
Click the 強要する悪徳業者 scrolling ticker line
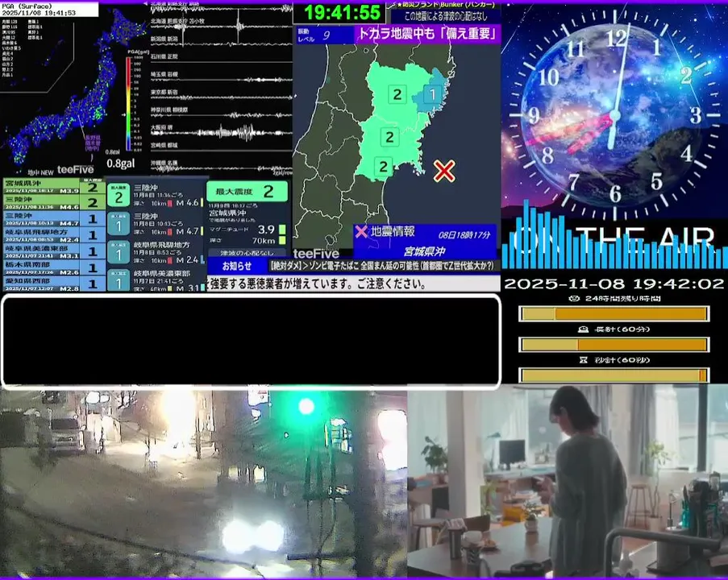pos(354,284)
